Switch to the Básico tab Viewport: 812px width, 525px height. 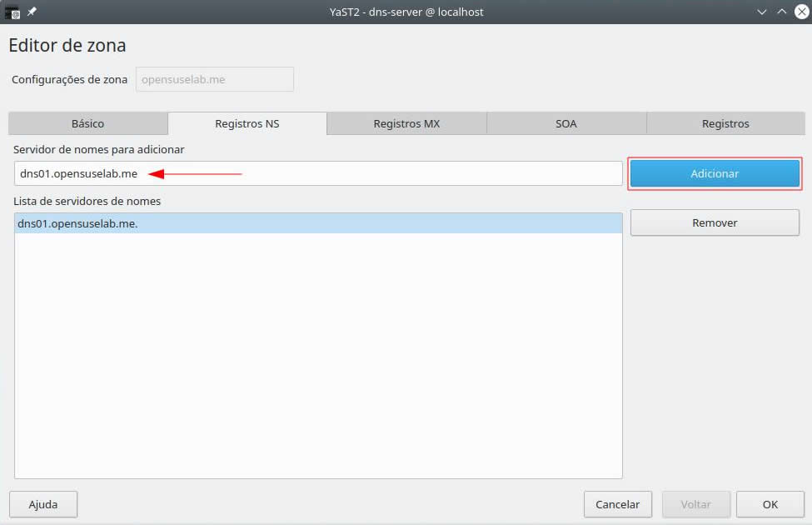pos(87,123)
